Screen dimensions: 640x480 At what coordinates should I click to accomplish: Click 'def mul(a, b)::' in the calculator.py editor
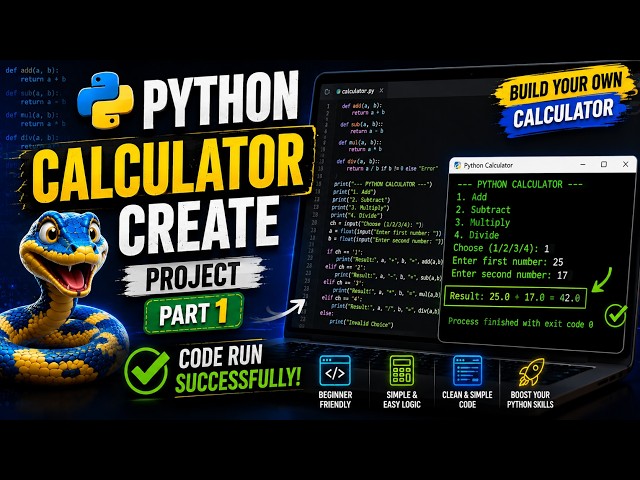[360, 142]
